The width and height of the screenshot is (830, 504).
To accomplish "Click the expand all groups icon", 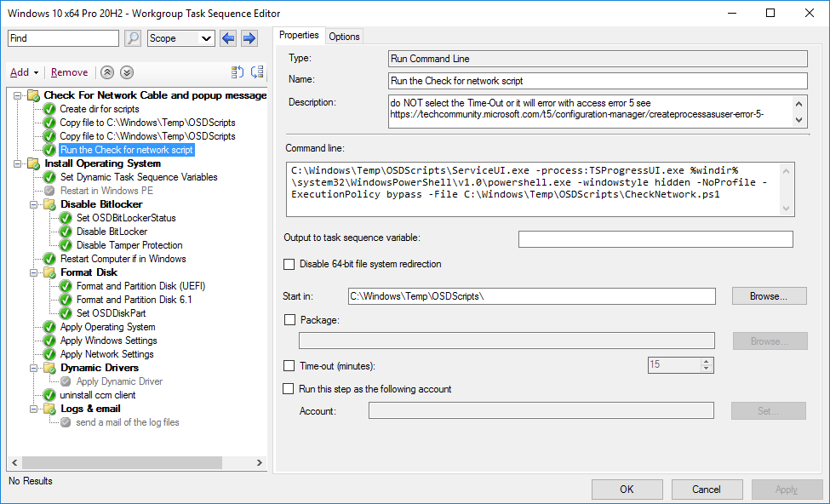I will click(x=238, y=72).
